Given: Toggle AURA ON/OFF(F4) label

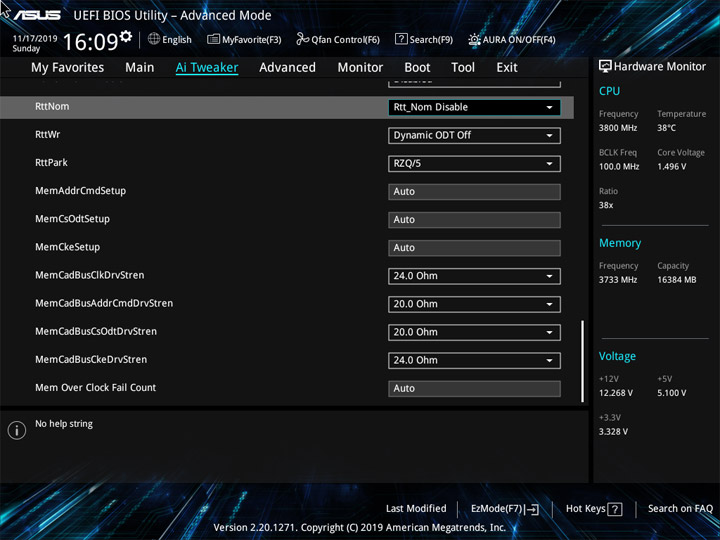Looking at the screenshot, I should (x=519, y=40).
